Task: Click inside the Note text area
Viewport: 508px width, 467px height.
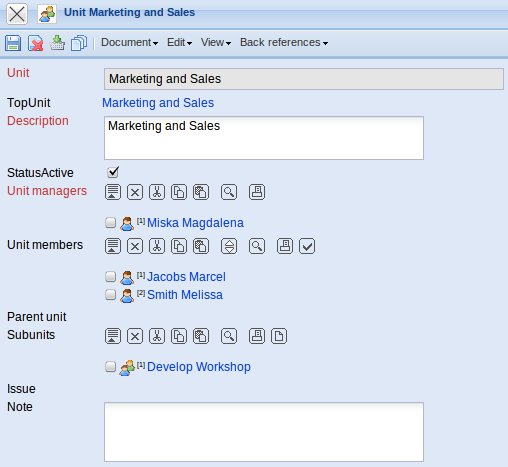Action: click(x=264, y=432)
